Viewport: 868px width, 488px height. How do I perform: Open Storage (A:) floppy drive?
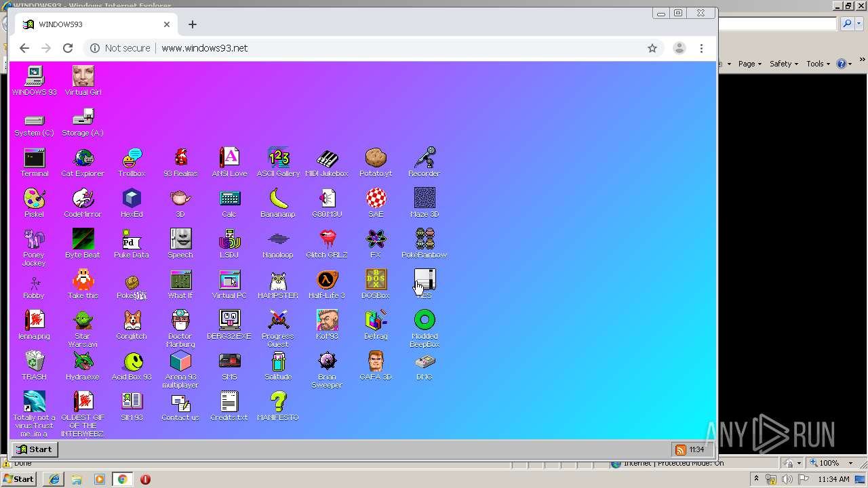point(83,122)
